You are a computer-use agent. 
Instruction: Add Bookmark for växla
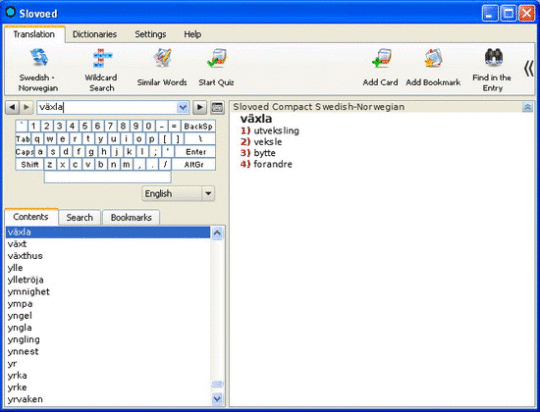click(433, 68)
